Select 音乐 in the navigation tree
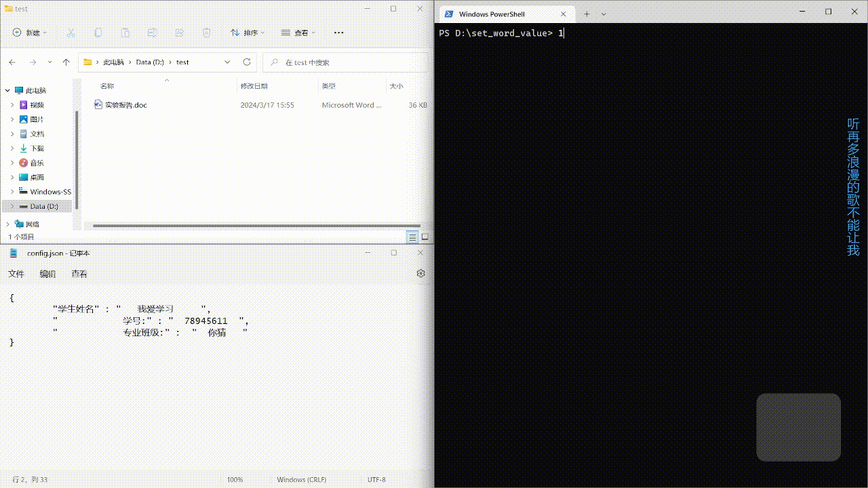This screenshot has height=488, width=868. tap(37, 163)
